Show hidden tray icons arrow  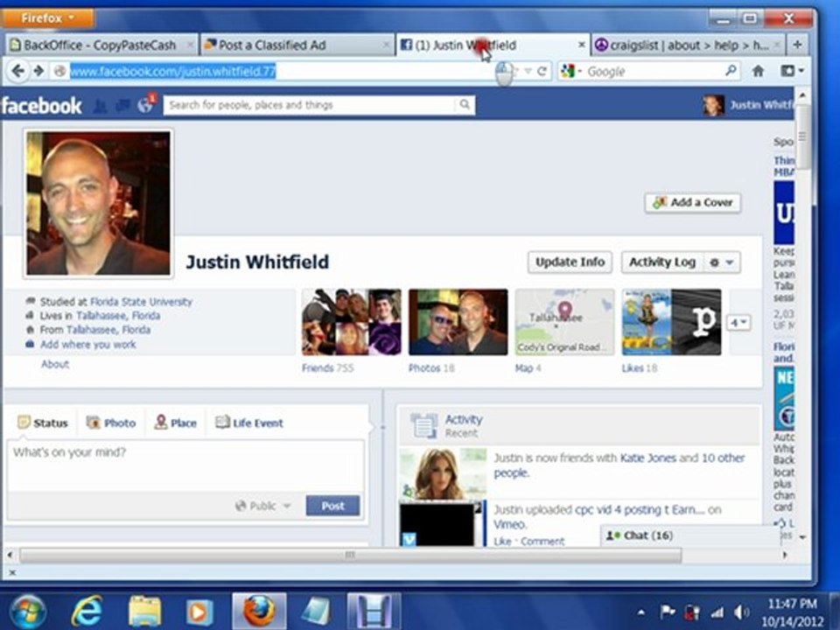pyautogui.click(x=641, y=612)
